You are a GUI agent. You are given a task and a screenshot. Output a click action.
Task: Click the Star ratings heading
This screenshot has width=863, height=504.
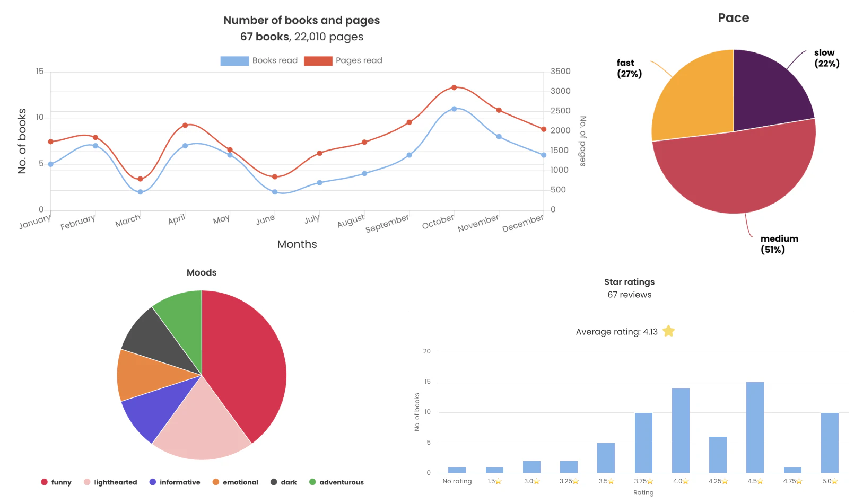[630, 282]
